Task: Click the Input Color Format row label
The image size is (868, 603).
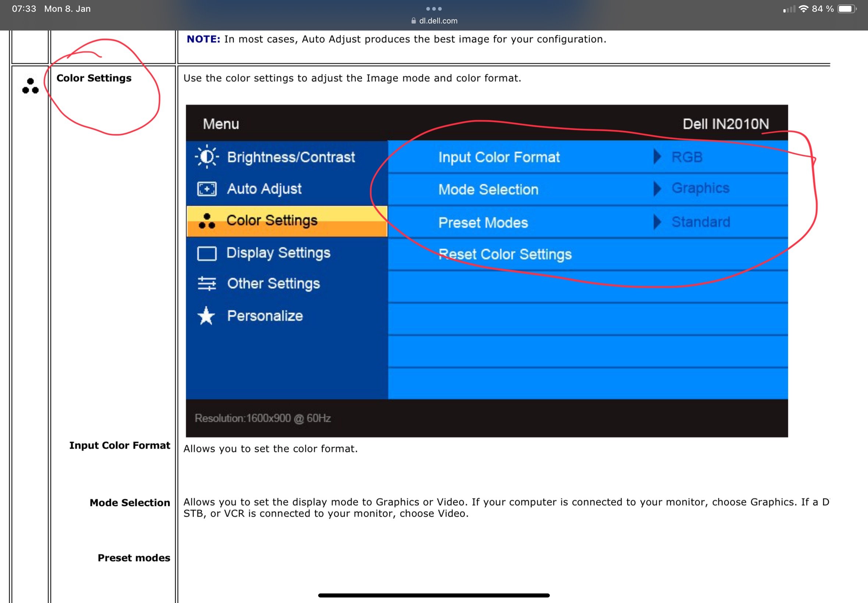Action: click(x=120, y=446)
